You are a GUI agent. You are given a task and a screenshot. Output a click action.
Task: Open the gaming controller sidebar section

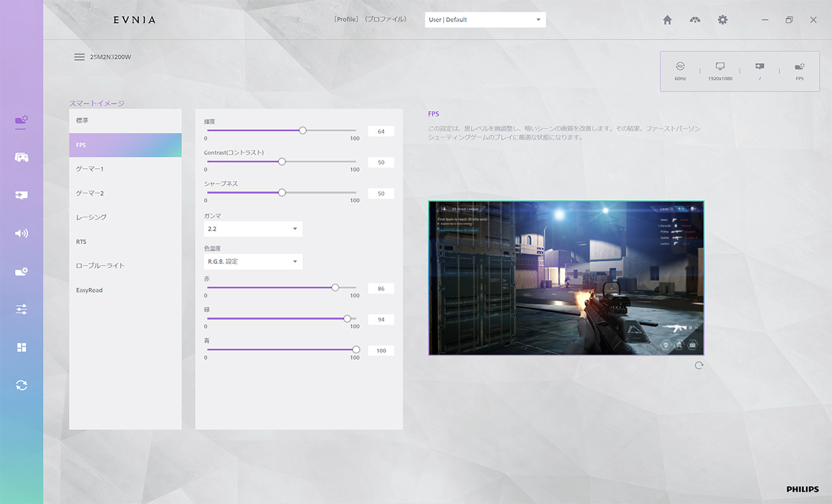tap(21, 157)
